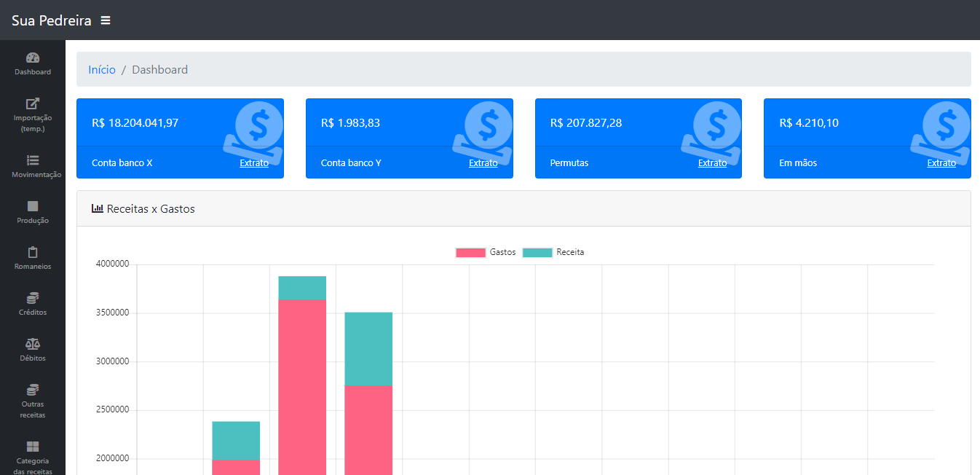Toggle Gastos dataset in chart legend
Viewport: 980px width, 475px height.
[x=486, y=252]
